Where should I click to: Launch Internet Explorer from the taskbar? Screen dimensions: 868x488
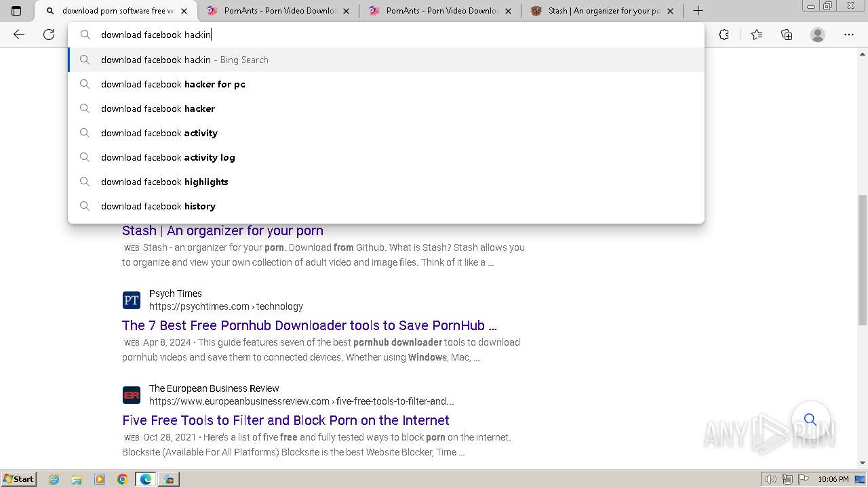click(54, 479)
